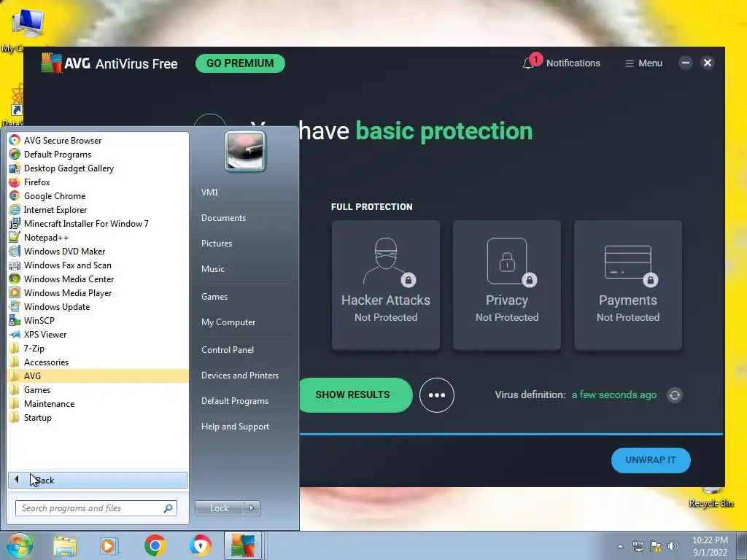
Task: Open AVG Notifications bell
Action: pyautogui.click(x=561, y=63)
